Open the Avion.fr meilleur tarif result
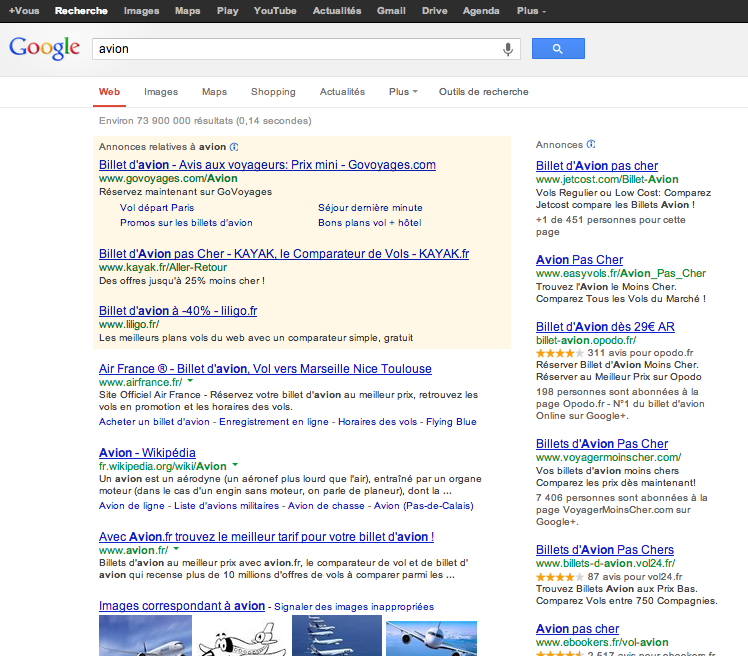This screenshot has height=656, width=748. click(266, 537)
